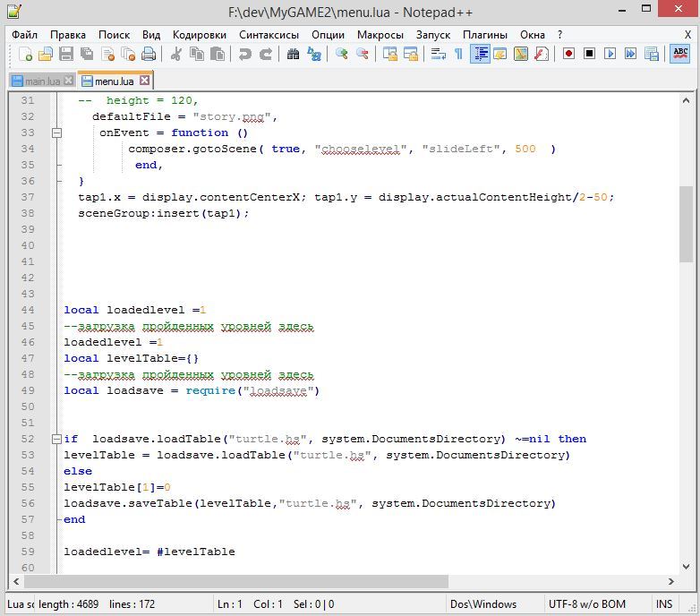Click the INS indicator in the status bar
700x616 pixels.
tap(664, 604)
